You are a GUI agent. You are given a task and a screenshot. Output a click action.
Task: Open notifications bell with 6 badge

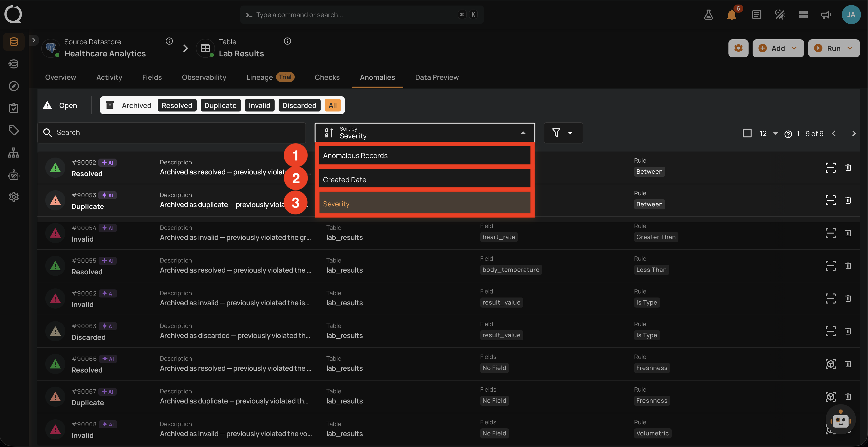coord(731,15)
